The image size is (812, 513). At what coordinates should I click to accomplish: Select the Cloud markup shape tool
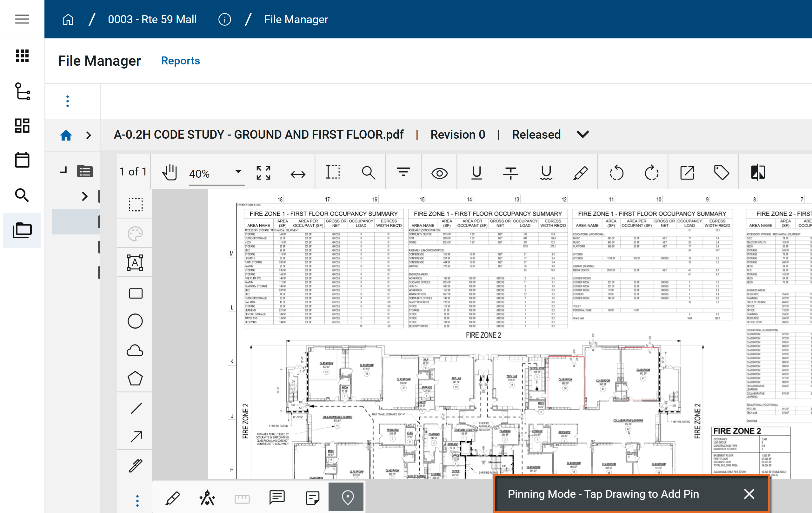point(135,351)
